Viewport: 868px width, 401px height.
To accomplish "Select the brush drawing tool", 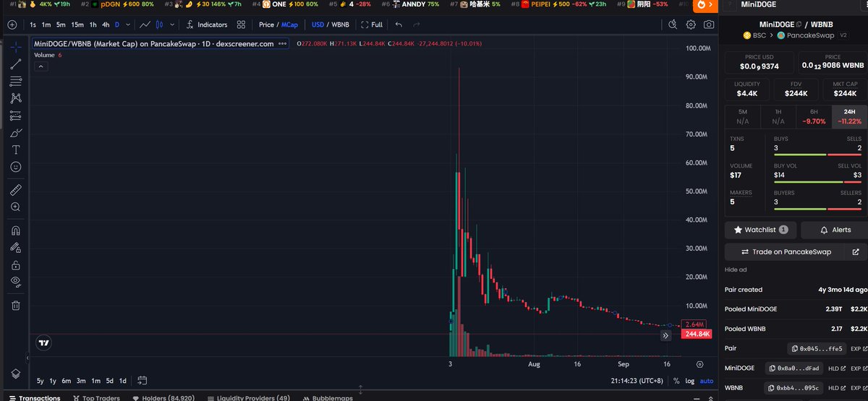I will click(16, 132).
